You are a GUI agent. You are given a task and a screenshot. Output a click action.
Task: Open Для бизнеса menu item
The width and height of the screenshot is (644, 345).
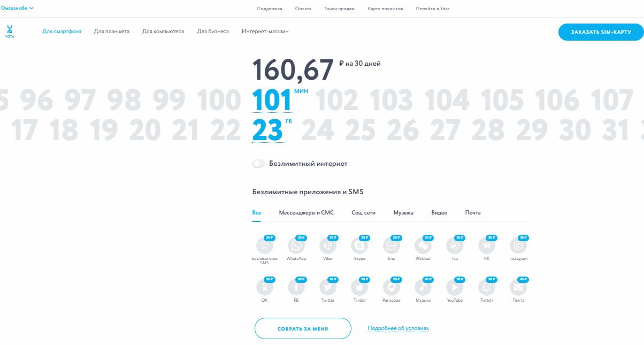(x=213, y=32)
